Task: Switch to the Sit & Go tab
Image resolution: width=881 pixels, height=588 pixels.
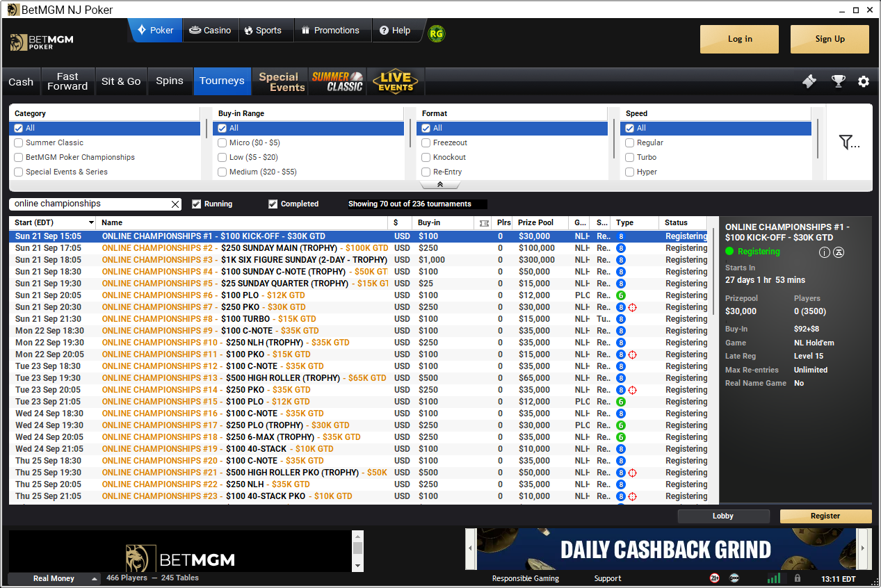Action: coord(121,81)
